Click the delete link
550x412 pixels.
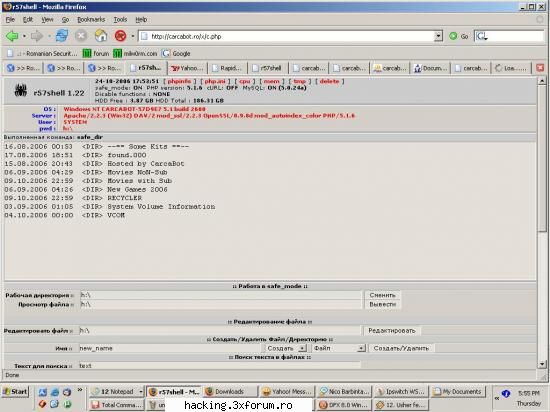pos(329,81)
